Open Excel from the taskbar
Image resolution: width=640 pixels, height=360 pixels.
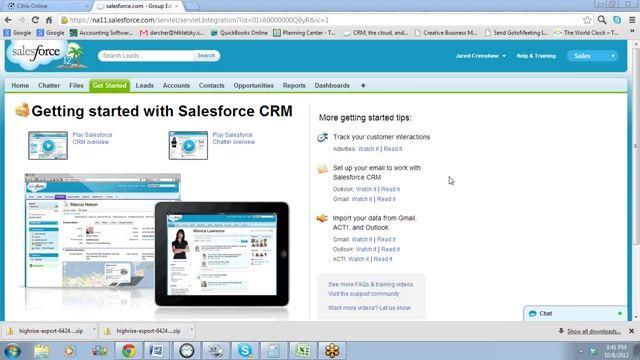pos(302,350)
